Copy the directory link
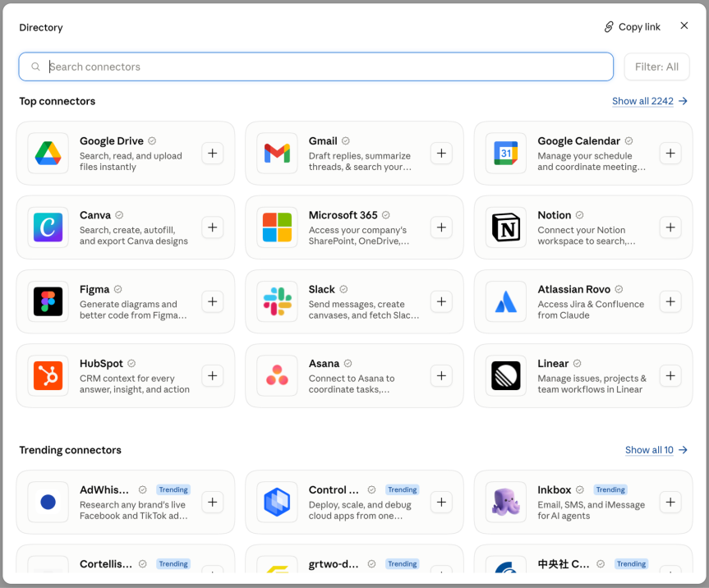The width and height of the screenshot is (709, 588). [x=632, y=27]
